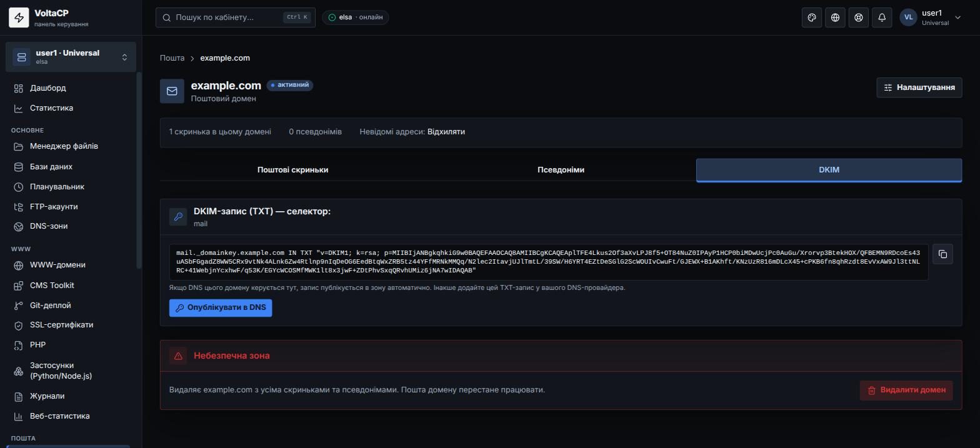
Task: Click the text 1 скринька в цьому домені
Action: point(220,132)
